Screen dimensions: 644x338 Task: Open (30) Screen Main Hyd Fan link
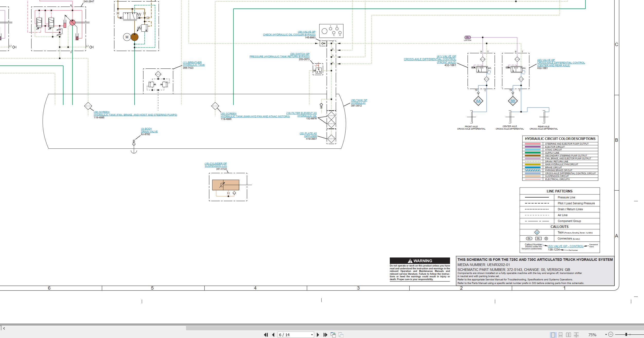coord(255,115)
